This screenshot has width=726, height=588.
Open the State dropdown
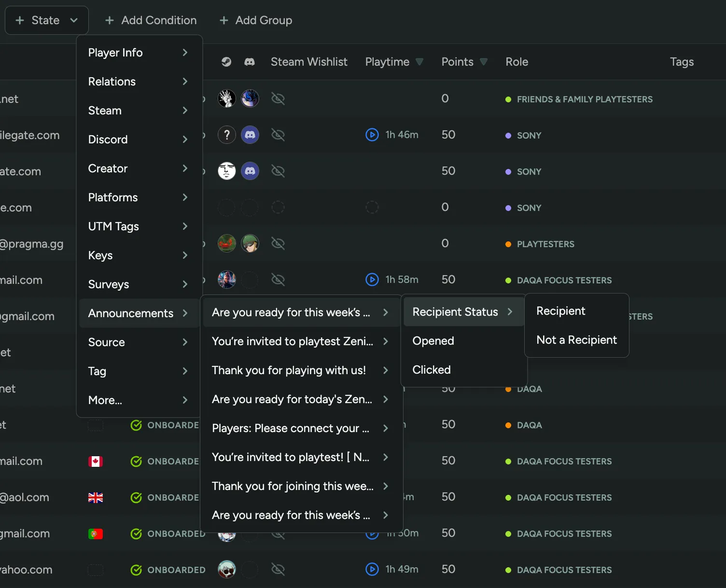click(46, 20)
